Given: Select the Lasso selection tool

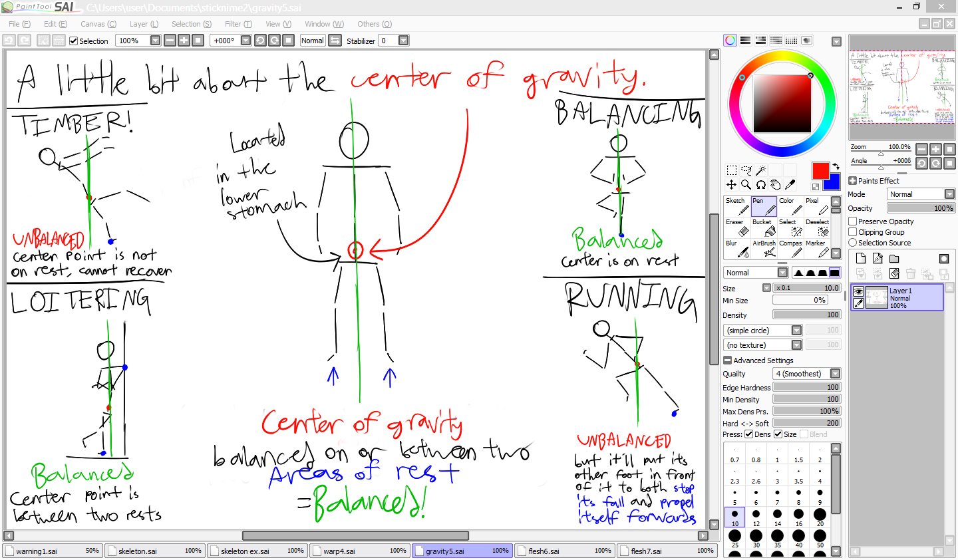Looking at the screenshot, I should [746, 170].
